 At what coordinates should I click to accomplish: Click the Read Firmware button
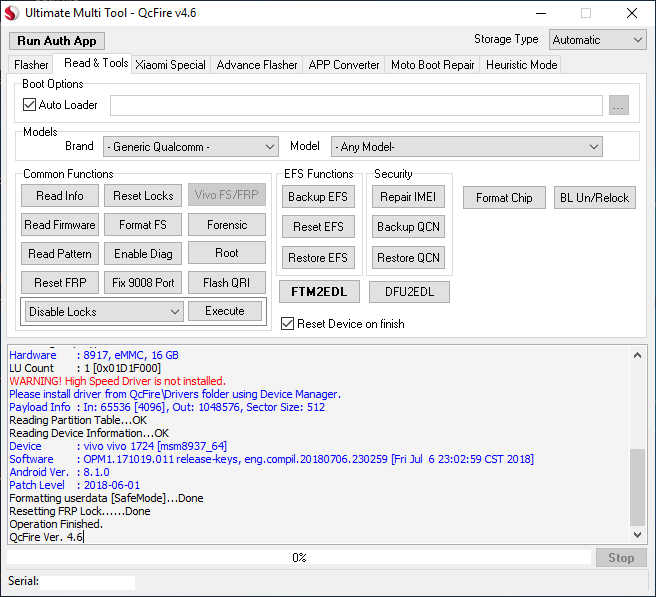(60, 225)
